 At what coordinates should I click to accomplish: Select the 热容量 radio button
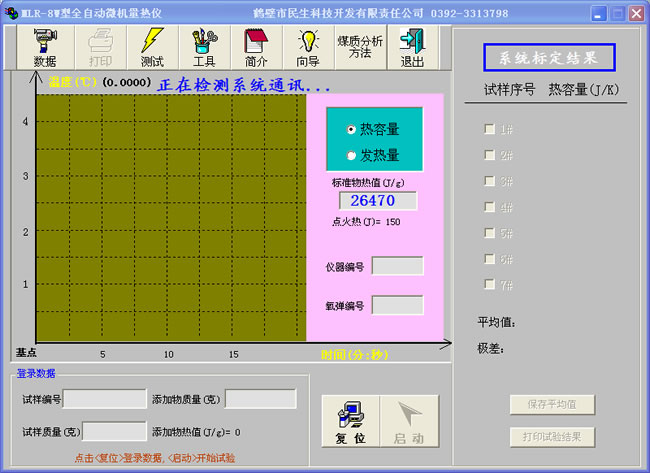[351, 130]
